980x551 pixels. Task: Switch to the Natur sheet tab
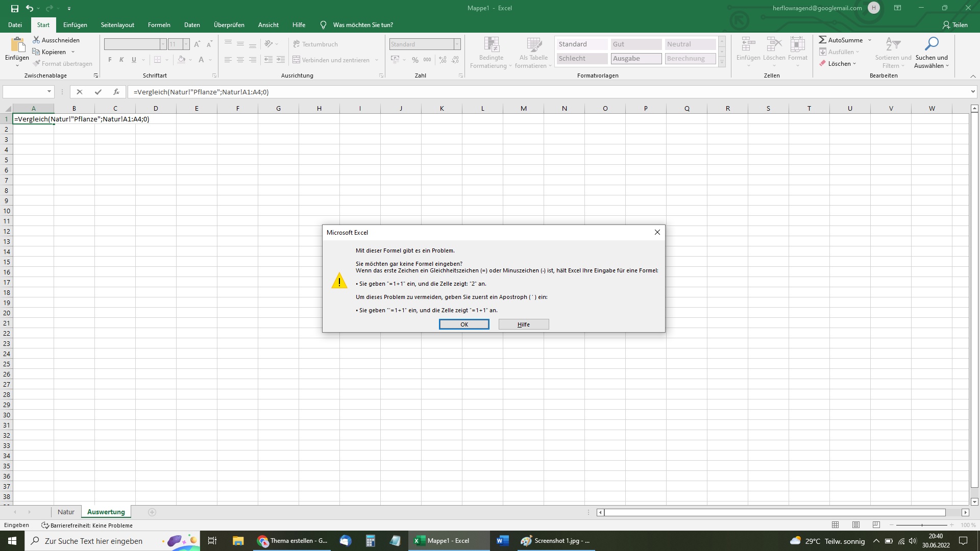coord(66,512)
